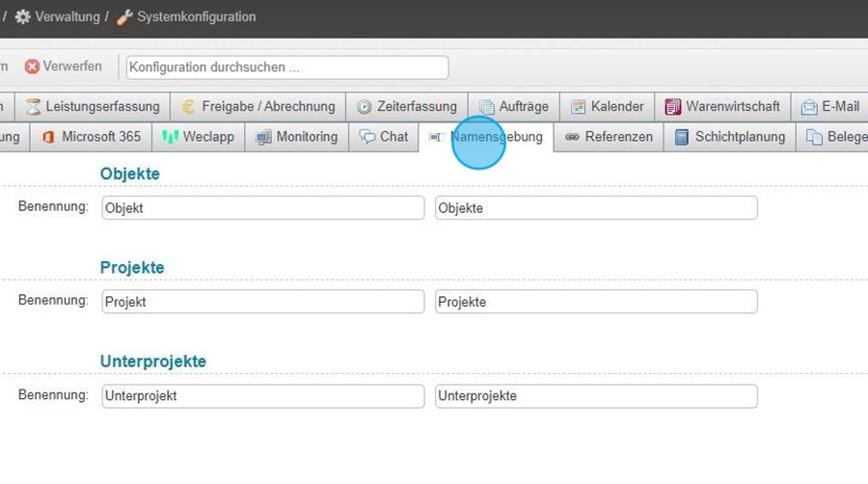
Task: Click the Microsoft 365 Office logo icon
Action: [x=48, y=137]
